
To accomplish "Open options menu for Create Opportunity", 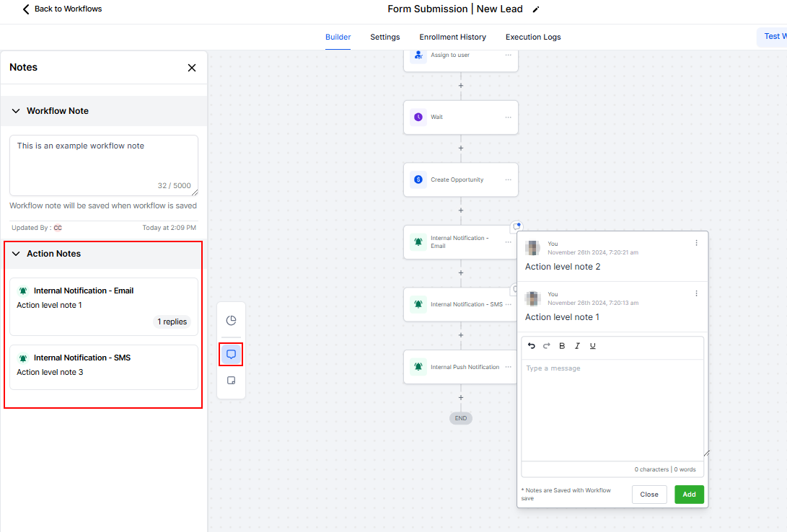I will [x=509, y=179].
